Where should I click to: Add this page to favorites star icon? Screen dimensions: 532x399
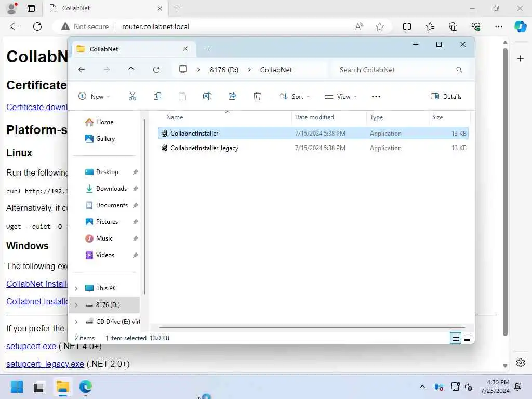pos(380,26)
